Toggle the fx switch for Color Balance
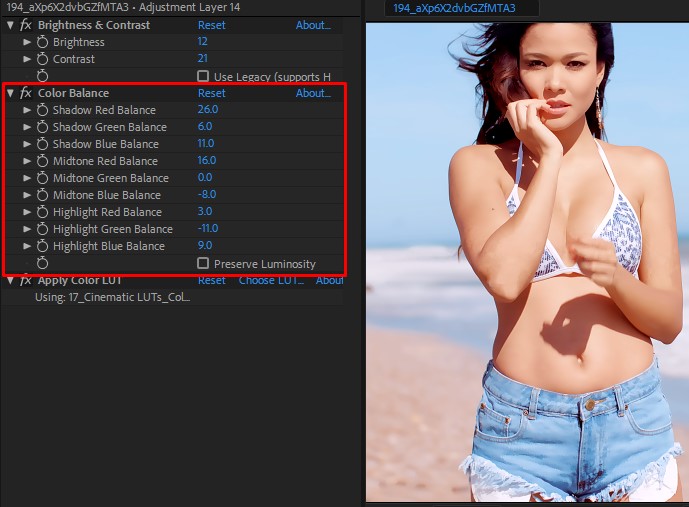This screenshot has width=689, height=507. pyautogui.click(x=25, y=93)
